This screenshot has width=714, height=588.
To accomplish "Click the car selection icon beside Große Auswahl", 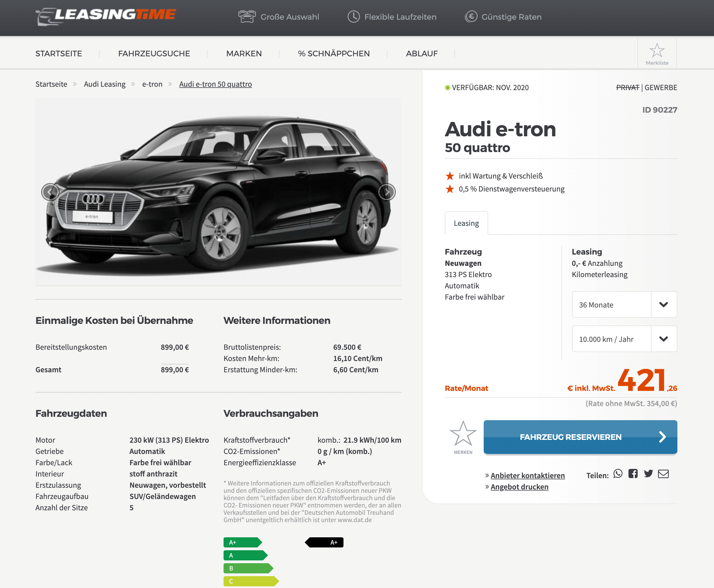I will point(247,17).
